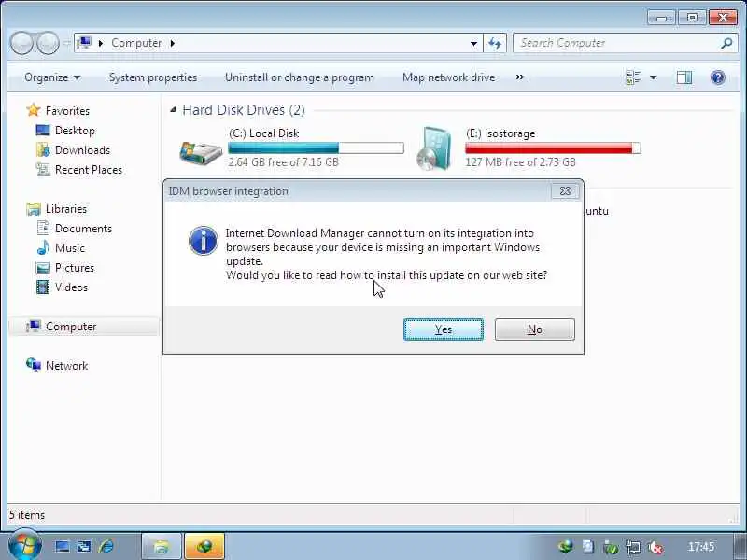Minimize the Computer window
Viewport: 747px width, 560px height.
click(661, 18)
